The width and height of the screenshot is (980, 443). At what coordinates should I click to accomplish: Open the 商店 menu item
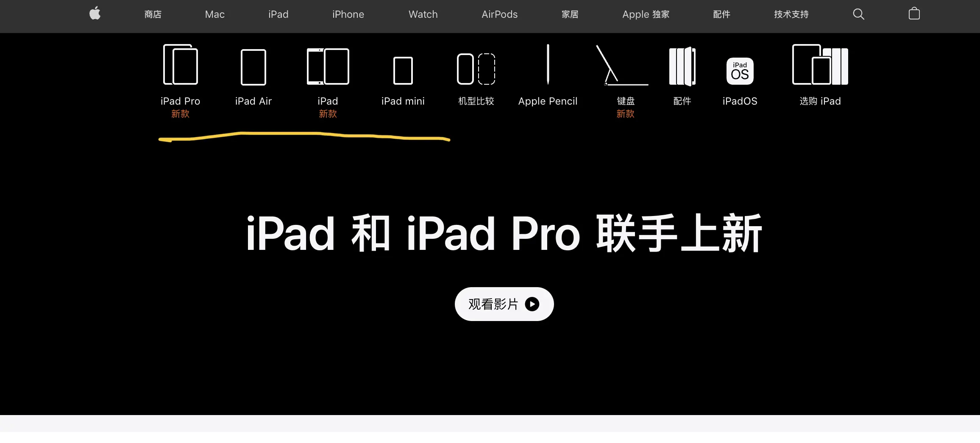click(153, 14)
